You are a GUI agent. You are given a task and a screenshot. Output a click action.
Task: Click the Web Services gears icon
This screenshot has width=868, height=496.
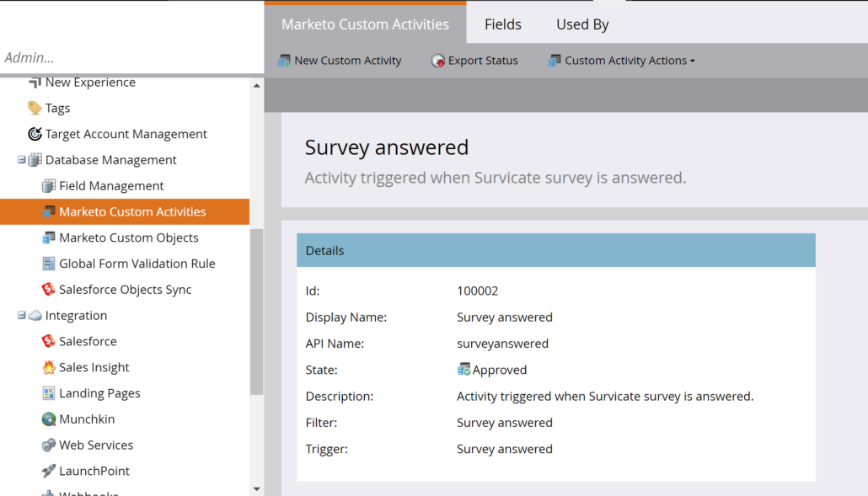click(x=49, y=445)
